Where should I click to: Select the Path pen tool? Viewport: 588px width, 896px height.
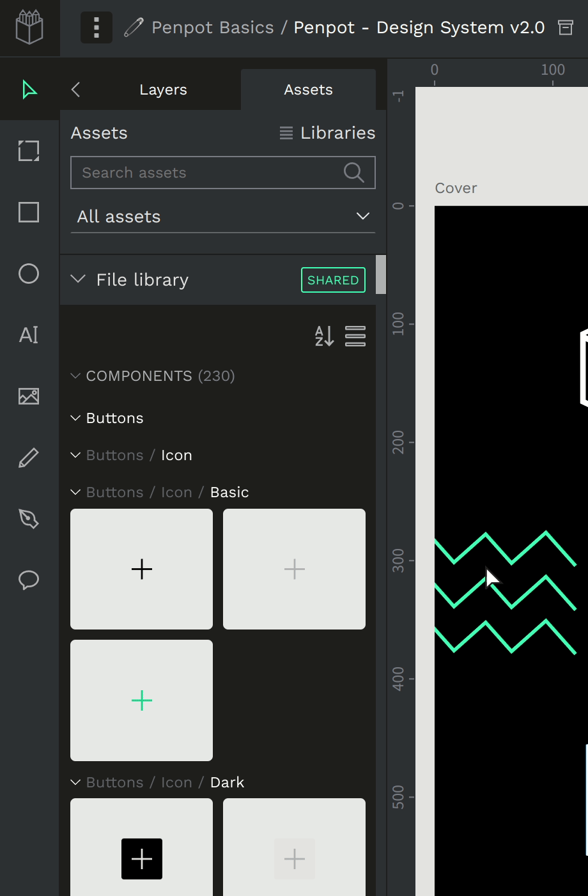(29, 518)
